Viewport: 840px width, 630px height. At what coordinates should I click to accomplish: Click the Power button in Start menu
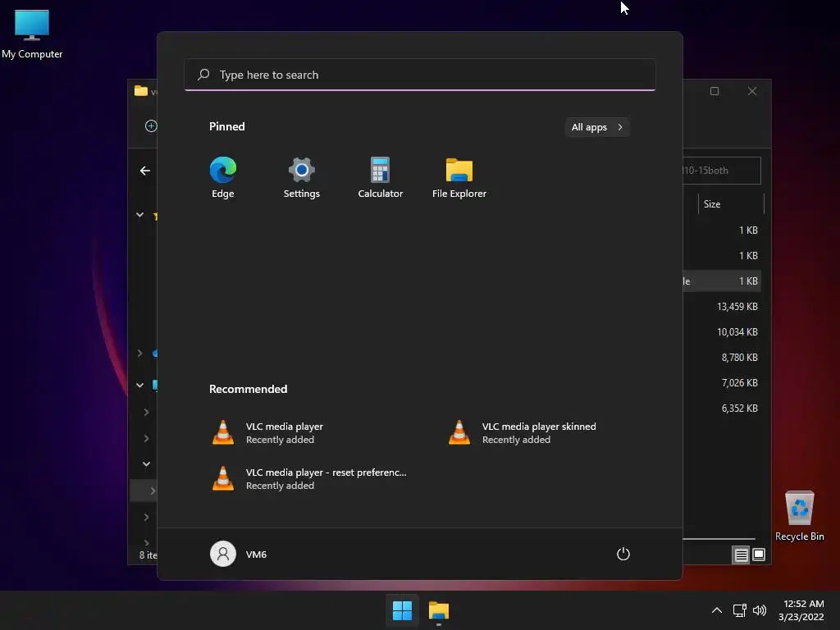tap(623, 554)
